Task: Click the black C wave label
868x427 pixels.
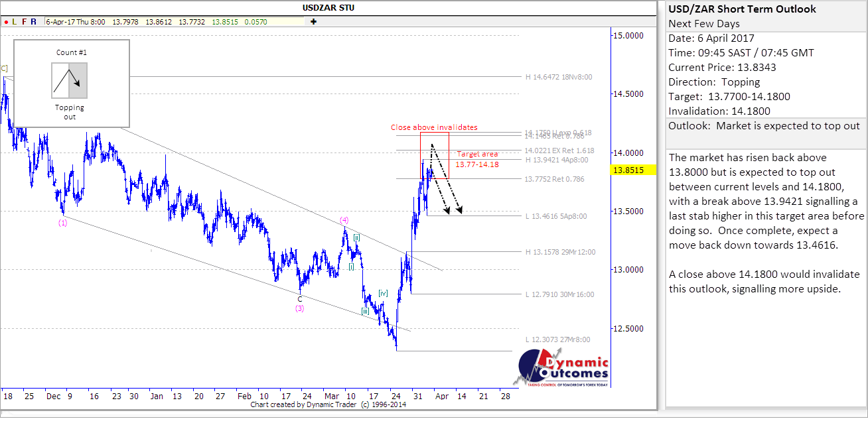Action: tap(300, 299)
